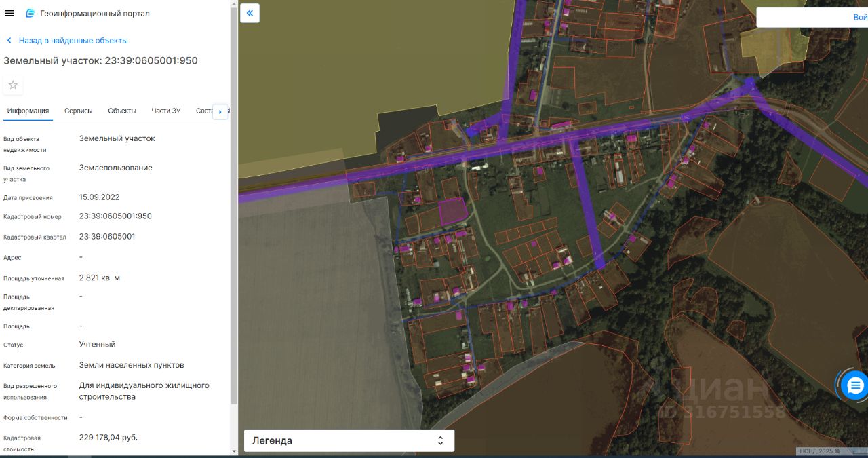Click the heading Земельный участок: 23:39:0605001:950
Image resolution: width=868 pixels, height=458 pixels.
(100, 60)
